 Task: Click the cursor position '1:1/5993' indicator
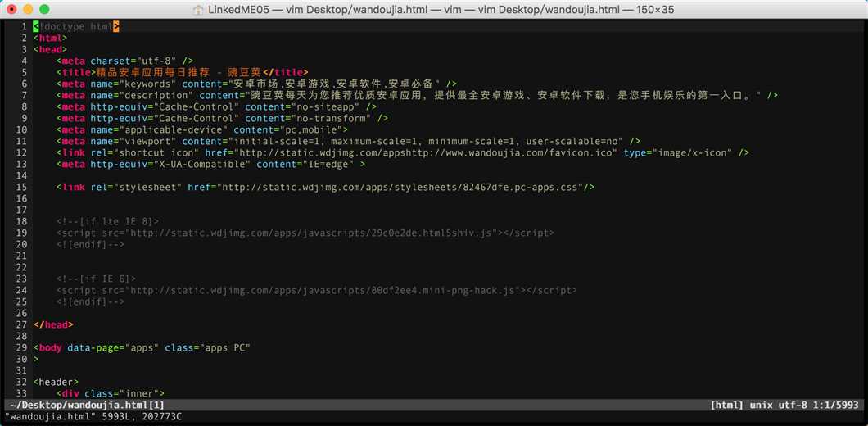coord(836,406)
